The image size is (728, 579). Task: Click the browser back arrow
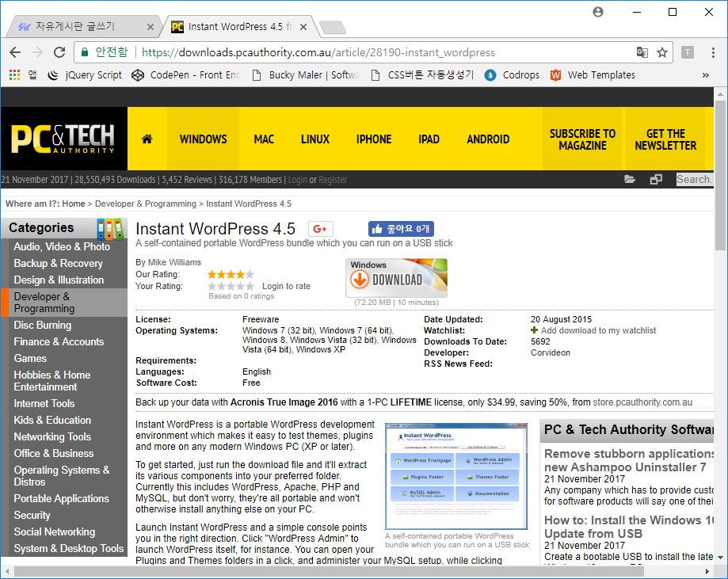tap(15, 52)
